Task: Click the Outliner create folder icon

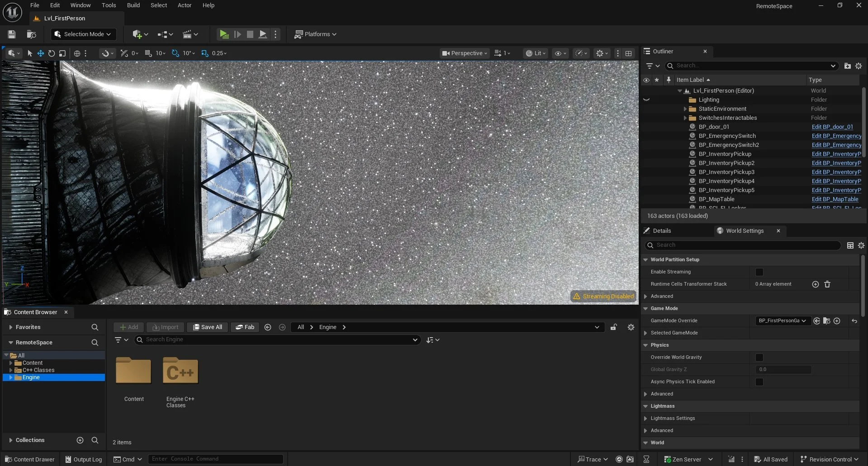Action: (x=847, y=66)
